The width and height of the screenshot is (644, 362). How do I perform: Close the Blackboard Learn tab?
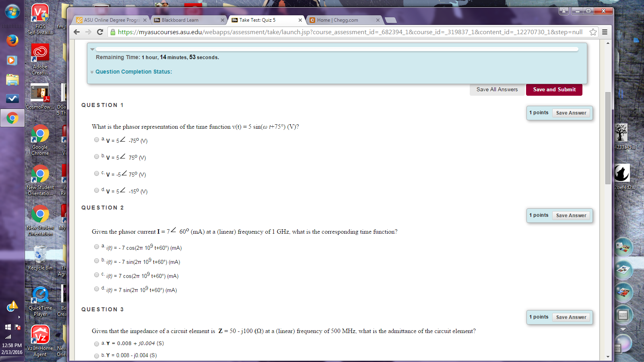tap(223, 20)
